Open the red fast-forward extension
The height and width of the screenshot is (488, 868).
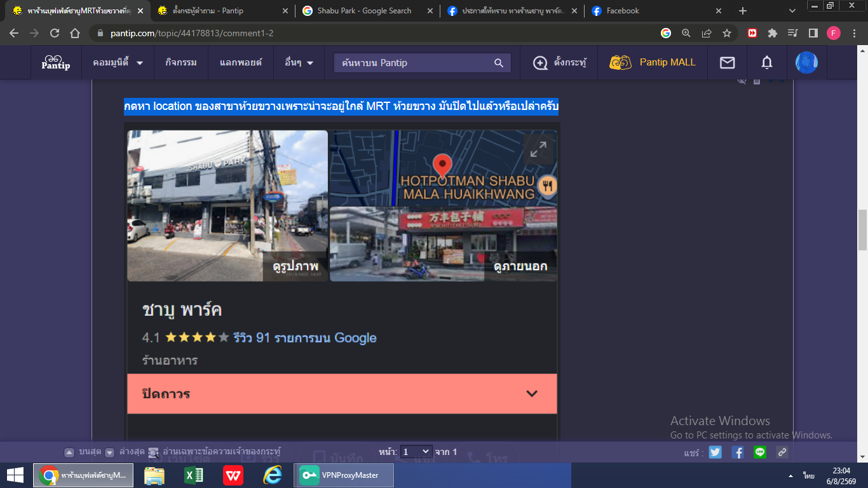tap(752, 33)
